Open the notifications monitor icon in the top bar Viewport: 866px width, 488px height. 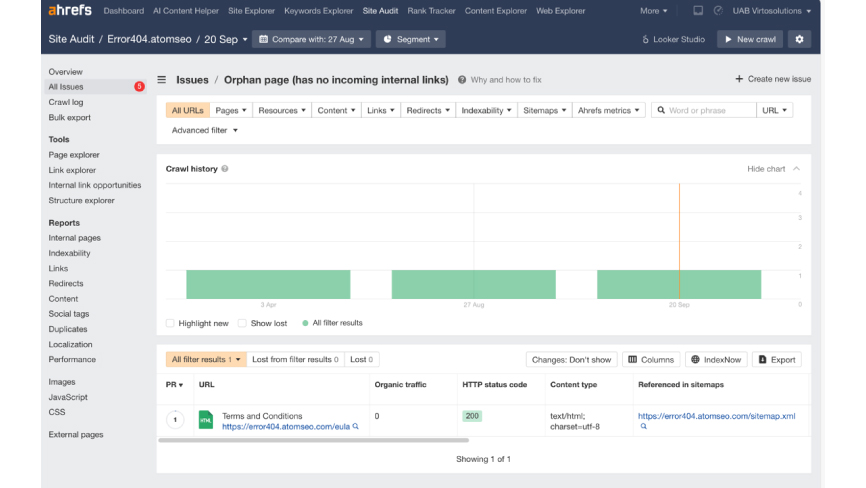tap(698, 10)
